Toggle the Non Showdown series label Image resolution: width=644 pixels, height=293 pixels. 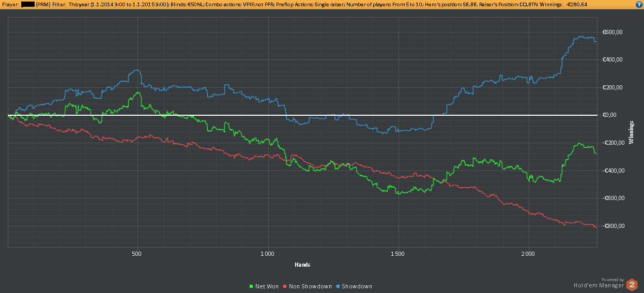click(x=310, y=286)
